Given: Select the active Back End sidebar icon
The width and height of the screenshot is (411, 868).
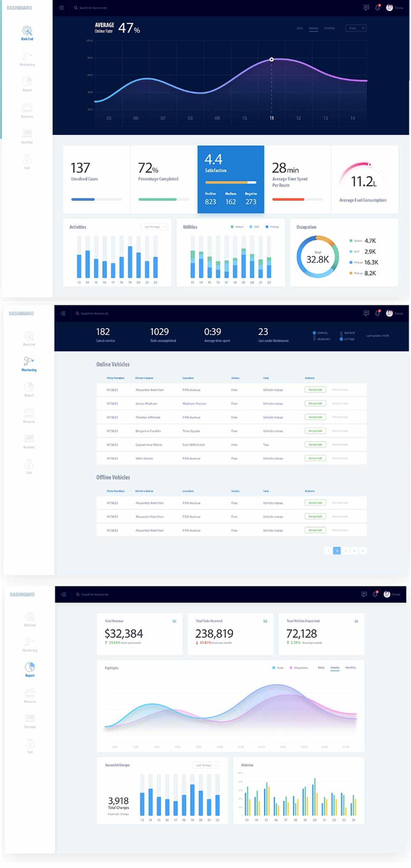Looking at the screenshot, I should (27, 31).
